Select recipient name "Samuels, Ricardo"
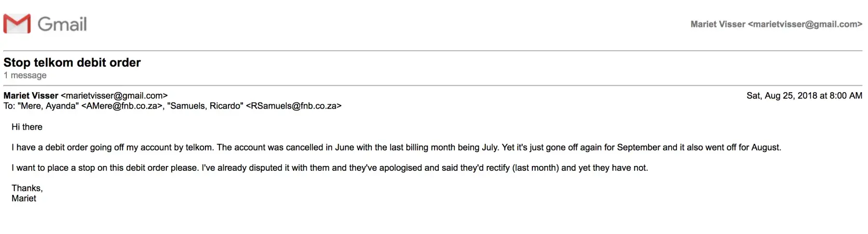 pos(205,106)
